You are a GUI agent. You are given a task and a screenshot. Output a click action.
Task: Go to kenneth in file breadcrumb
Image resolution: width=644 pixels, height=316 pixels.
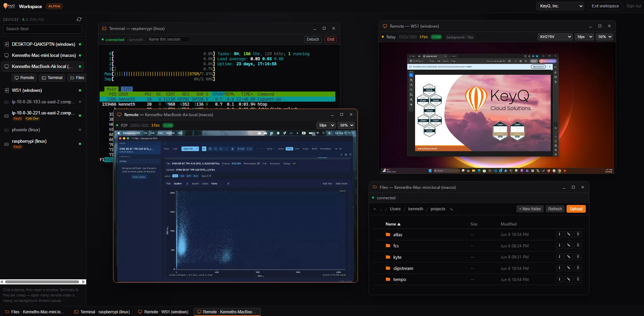[x=415, y=209]
